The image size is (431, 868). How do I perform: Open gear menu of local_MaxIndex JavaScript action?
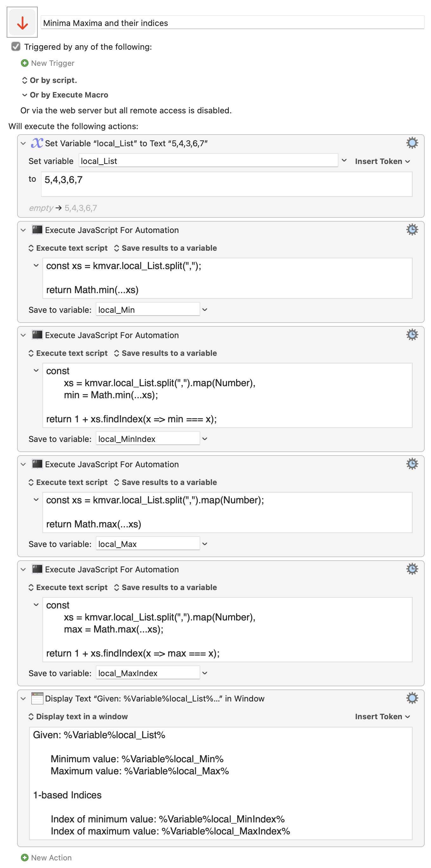tap(412, 569)
